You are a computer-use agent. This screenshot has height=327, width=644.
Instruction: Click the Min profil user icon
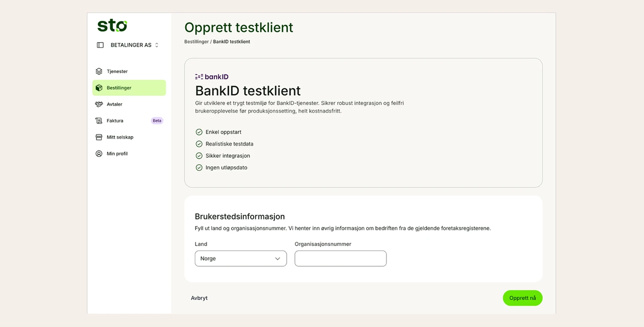99,153
